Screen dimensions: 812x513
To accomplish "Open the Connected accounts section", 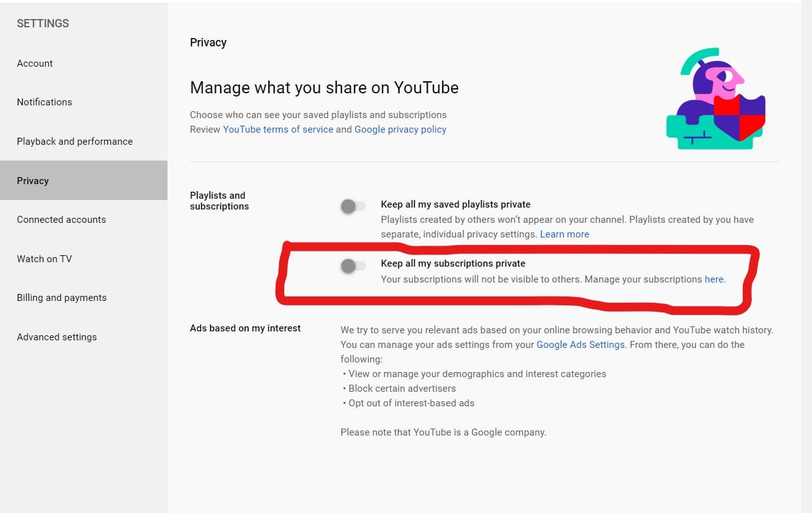I will 61,219.
